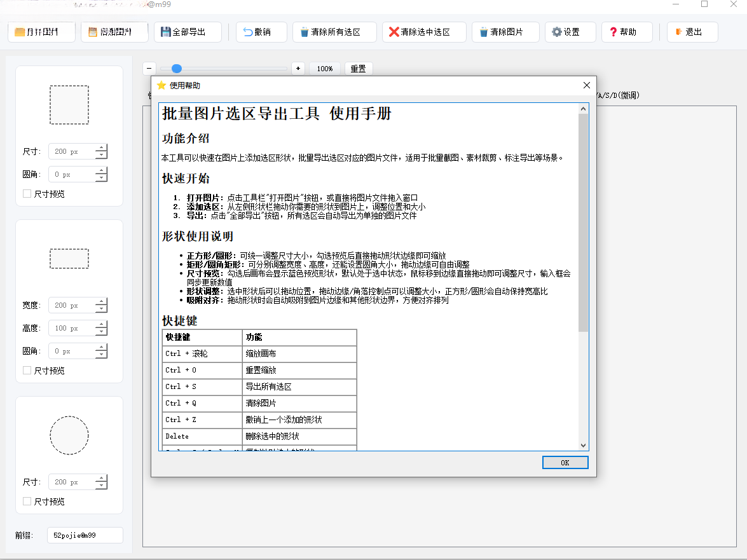Click the folder icon open-image toolbar button

[x=41, y=32]
